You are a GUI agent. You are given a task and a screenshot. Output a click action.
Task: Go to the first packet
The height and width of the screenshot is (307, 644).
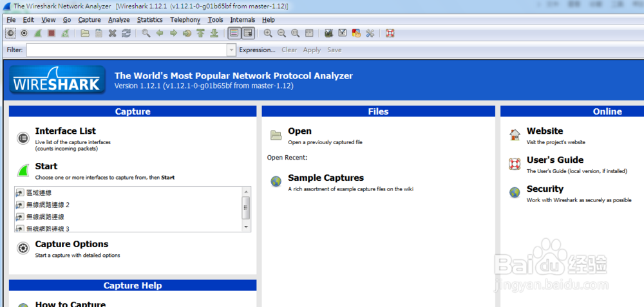[x=200, y=33]
